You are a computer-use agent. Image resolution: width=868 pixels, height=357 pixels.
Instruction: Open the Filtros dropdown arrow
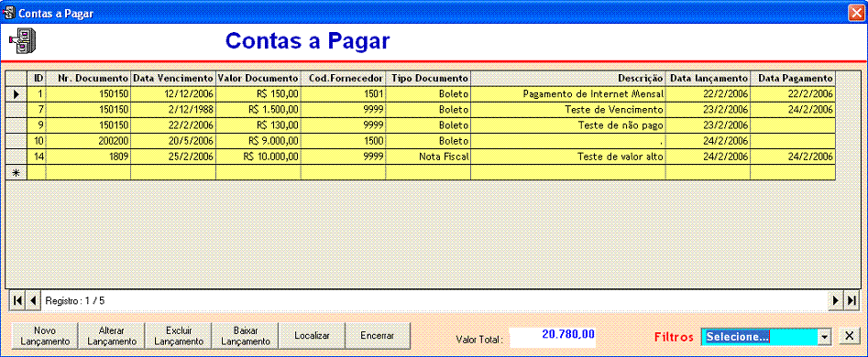(825, 337)
